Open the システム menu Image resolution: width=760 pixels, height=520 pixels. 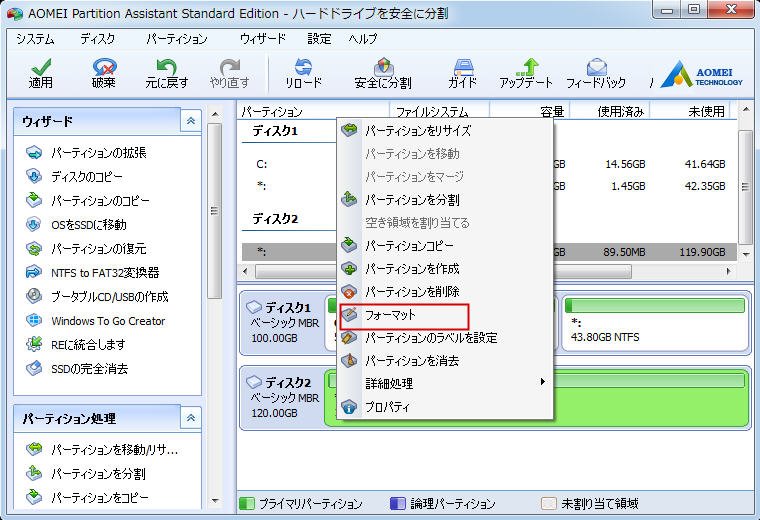point(35,39)
